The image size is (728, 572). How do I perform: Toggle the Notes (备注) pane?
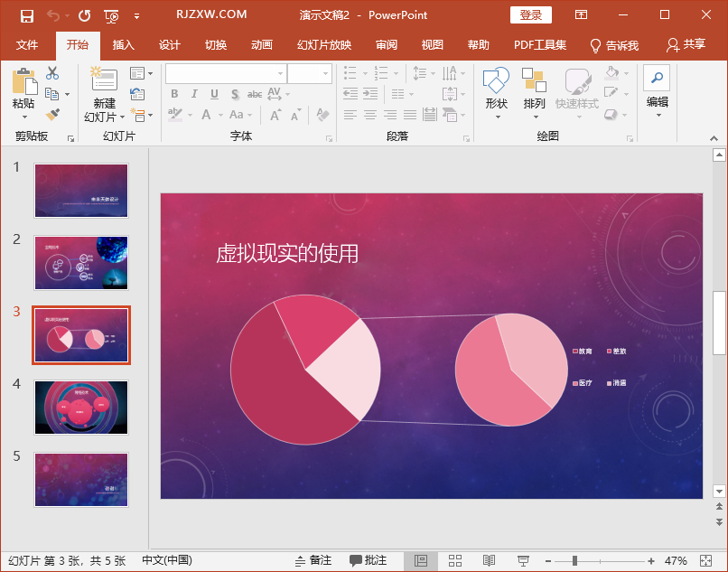(x=313, y=561)
